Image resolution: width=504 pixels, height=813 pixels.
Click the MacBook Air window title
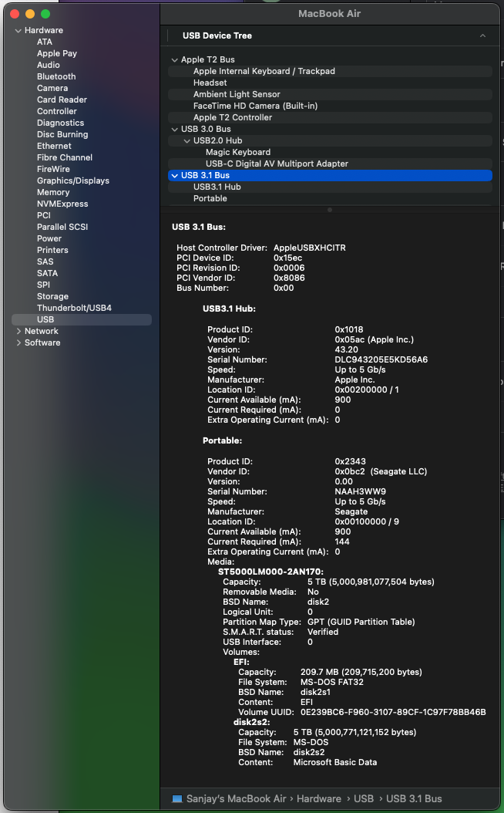coord(329,14)
